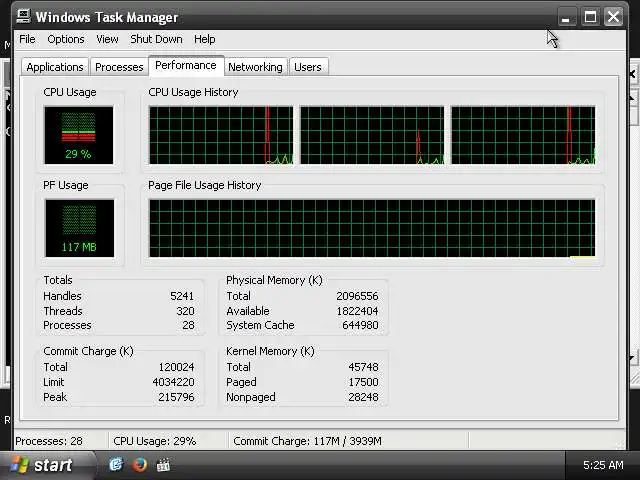Click Kernel Memory Paged value 17500
Image resolution: width=640 pixels, height=480 pixels.
point(364,382)
